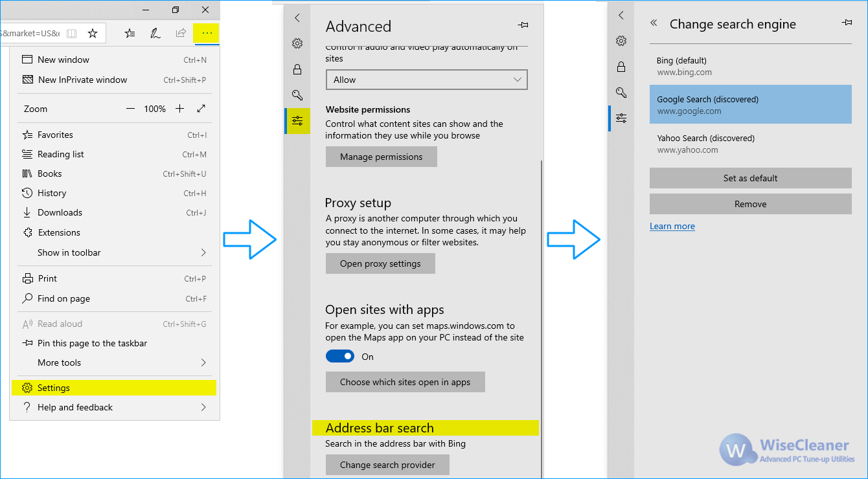Click the Privacy lock icon in Advanced sidebar
The height and width of the screenshot is (479, 868).
tap(297, 69)
